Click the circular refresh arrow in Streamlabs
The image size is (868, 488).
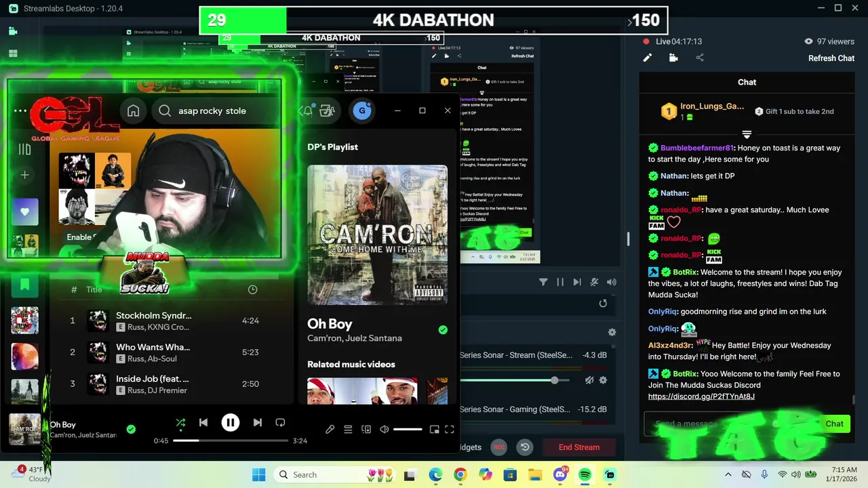[x=603, y=304]
